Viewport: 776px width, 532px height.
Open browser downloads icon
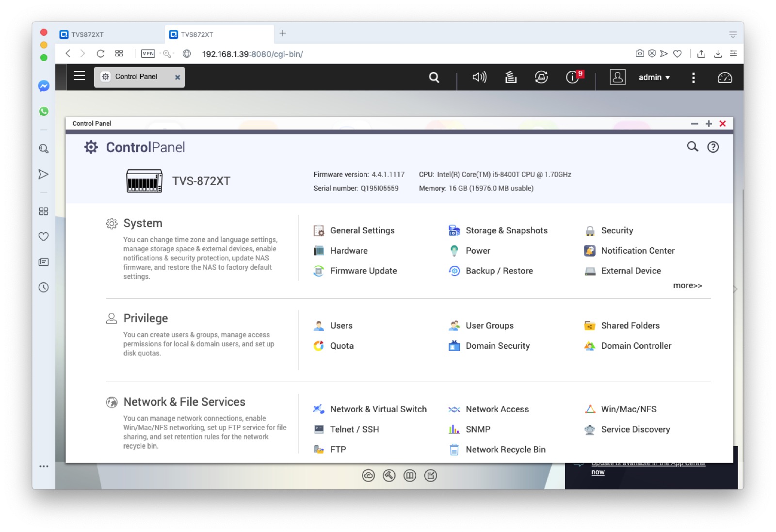click(718, 53)
